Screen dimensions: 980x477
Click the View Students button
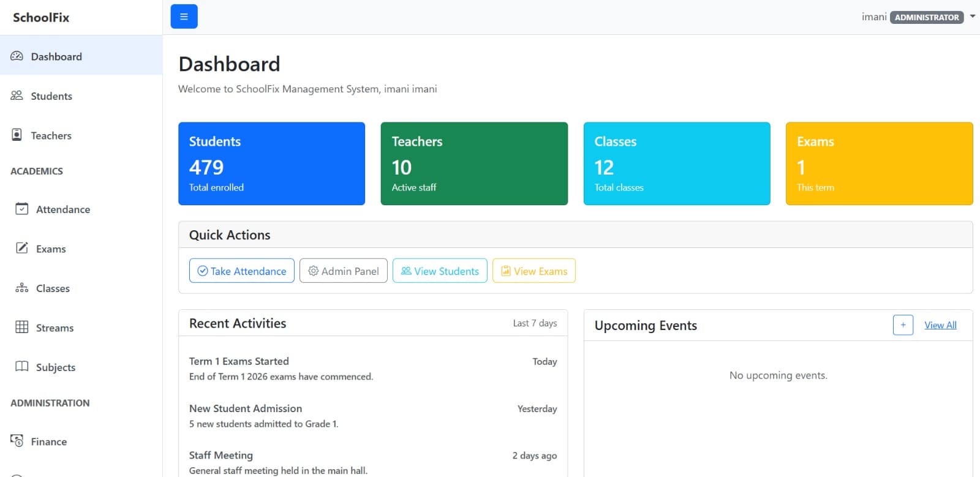click(440, 271)
